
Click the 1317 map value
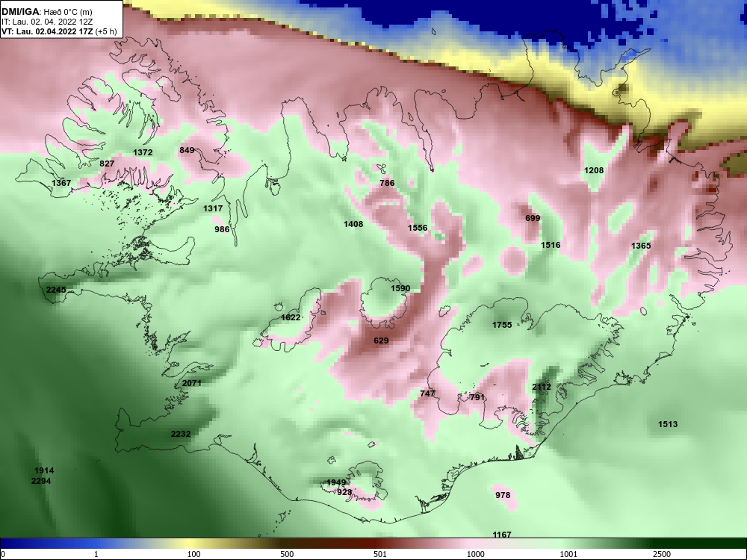click(x=213, y=208)
